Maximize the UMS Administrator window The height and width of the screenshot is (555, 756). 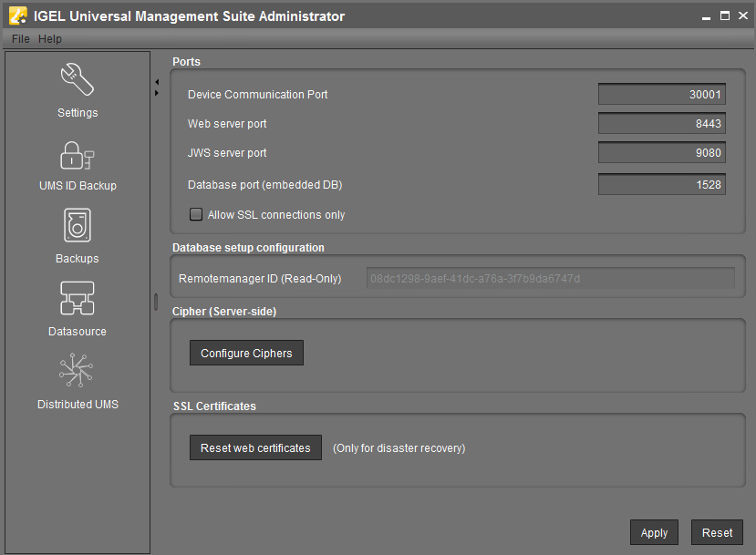[x=725, y=15]
